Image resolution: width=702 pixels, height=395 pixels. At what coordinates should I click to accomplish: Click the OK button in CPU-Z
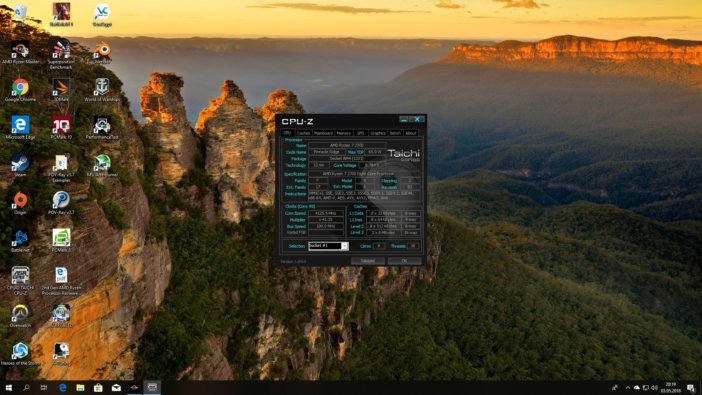pos(404,261)
